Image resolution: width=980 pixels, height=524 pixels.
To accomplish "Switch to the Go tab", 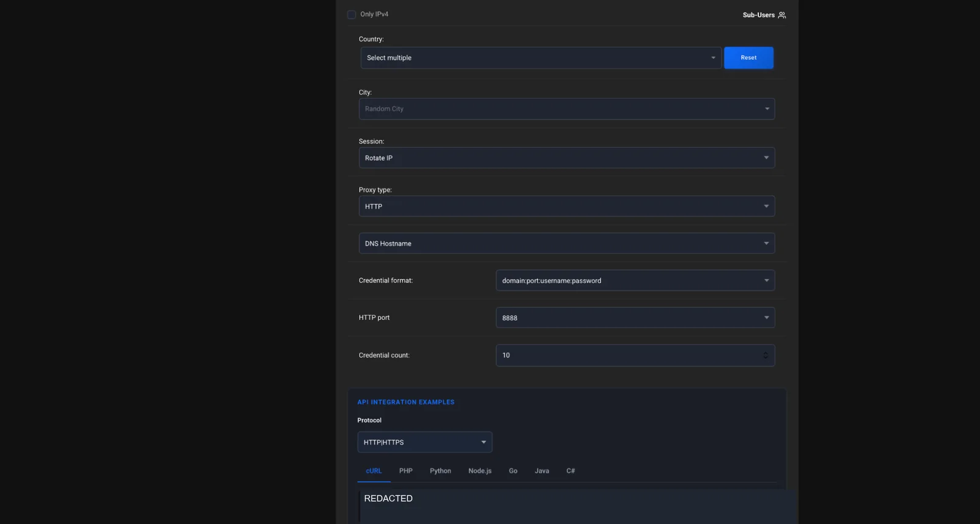I will 513,471.
